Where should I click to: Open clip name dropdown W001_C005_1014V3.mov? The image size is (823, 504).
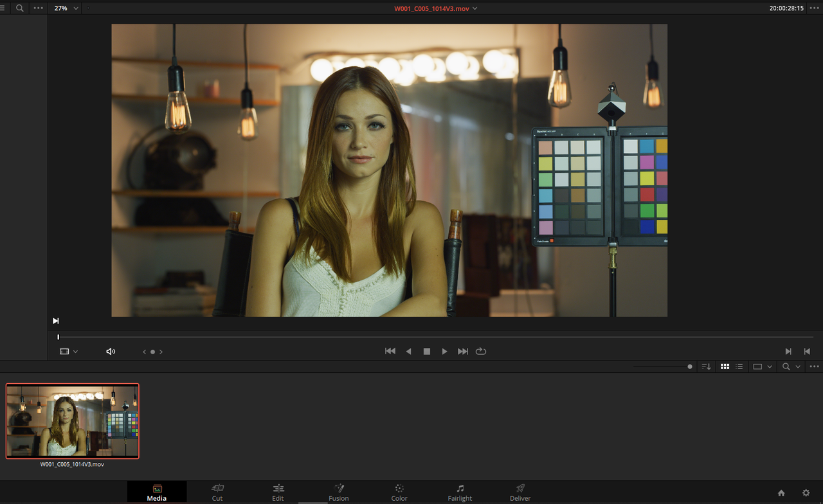[x=435, y=8]
